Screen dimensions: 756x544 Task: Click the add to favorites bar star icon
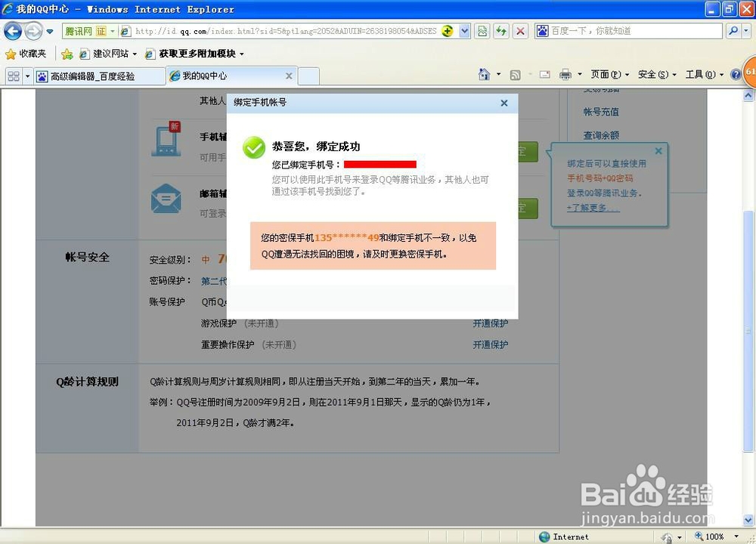tap(67, 54)
